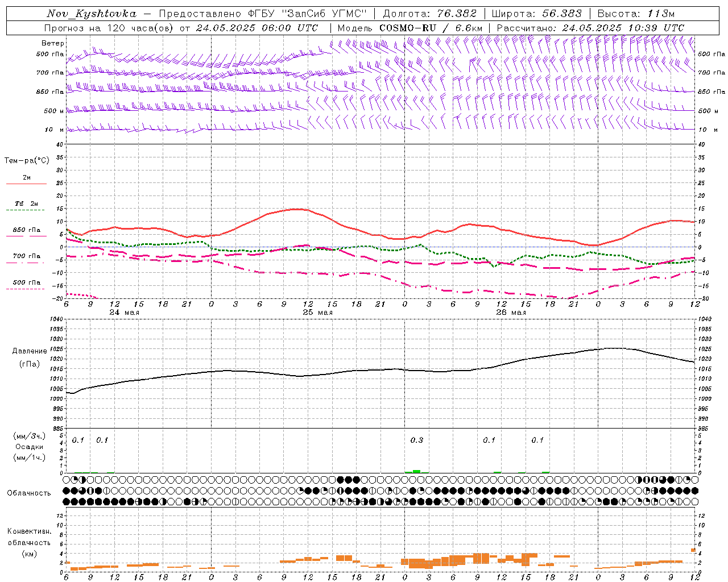Click the 25 мая date label

click(x=318, y=313)
